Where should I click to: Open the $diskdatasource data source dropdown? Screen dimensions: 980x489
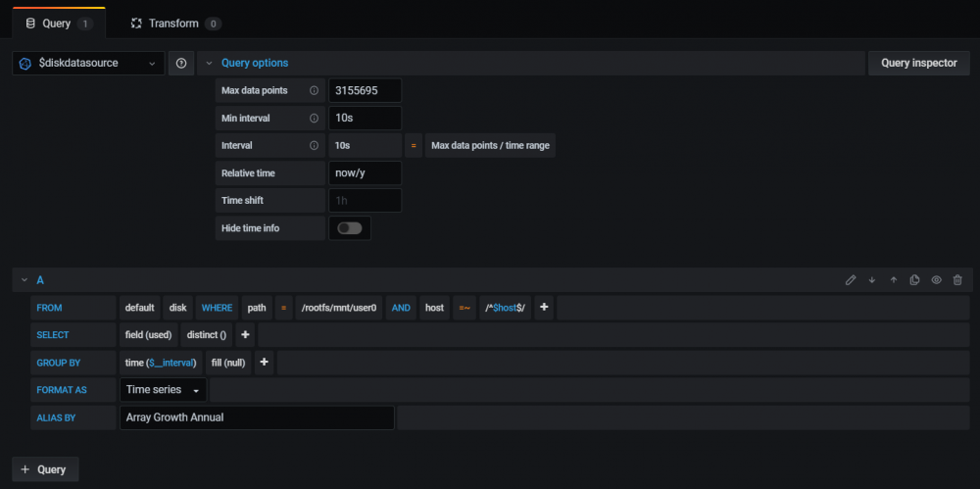89,63
